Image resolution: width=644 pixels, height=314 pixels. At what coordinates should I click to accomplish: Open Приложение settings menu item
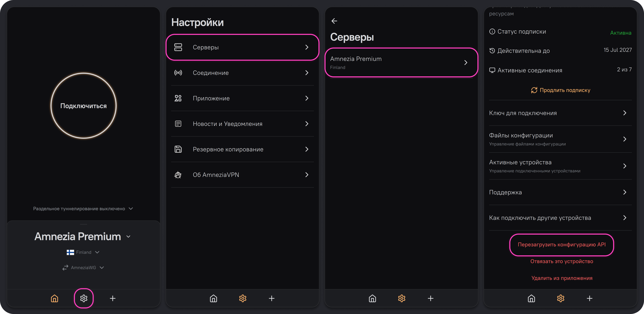(242, 98)
